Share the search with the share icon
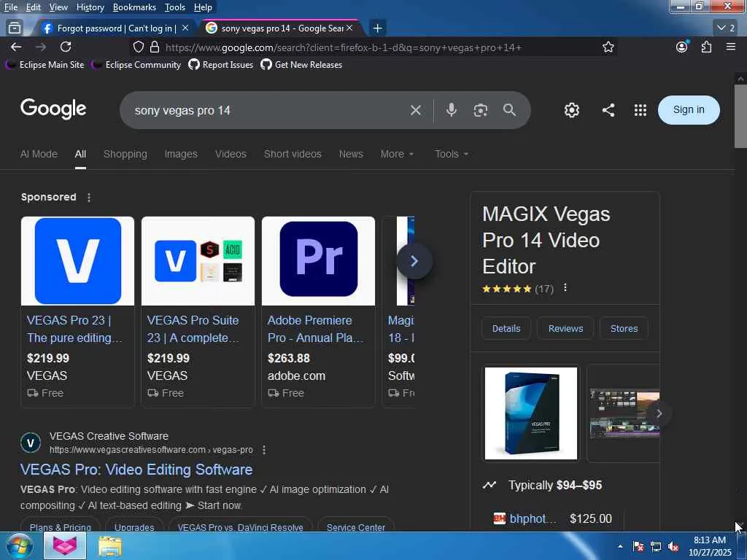This screenshot has width=747, height=560. click(x=608, y=110)
